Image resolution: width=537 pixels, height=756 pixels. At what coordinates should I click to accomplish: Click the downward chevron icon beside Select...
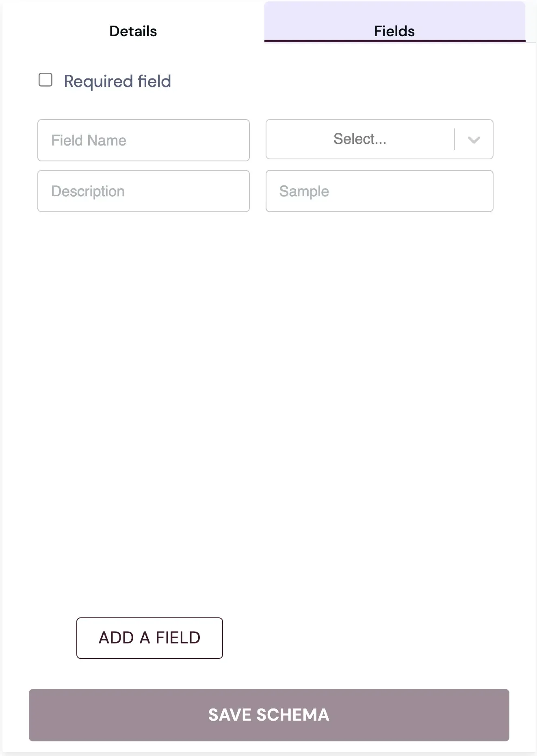pyautogui.click(x=474, y=140)
